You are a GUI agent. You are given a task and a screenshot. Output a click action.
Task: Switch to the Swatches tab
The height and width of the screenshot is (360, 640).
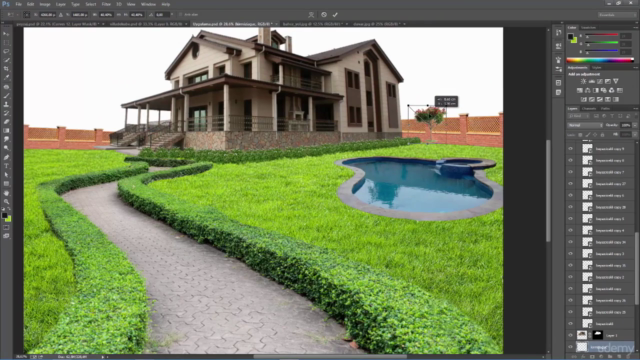[588, 28]
